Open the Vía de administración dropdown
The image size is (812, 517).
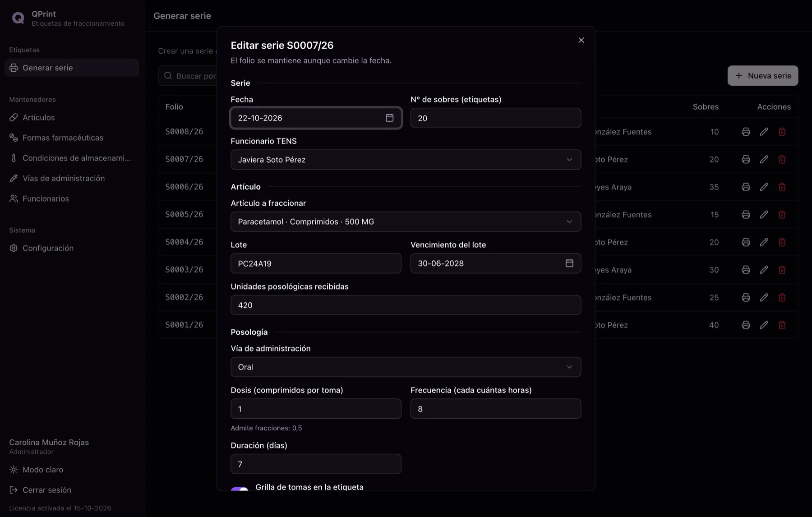(x=406, y=367)
